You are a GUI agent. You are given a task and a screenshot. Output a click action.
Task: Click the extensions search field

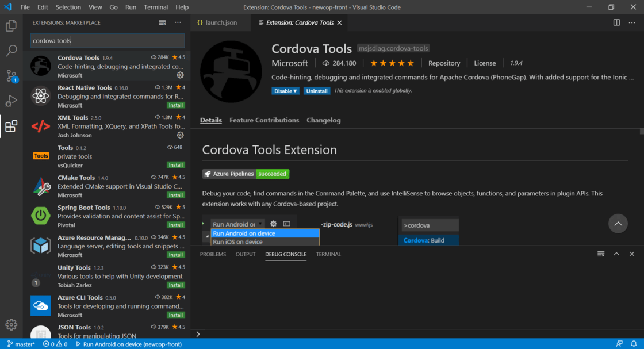[108, 41]
